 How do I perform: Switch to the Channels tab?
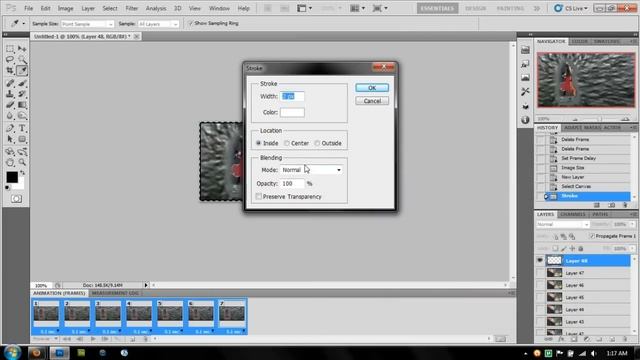coord(573,214)
